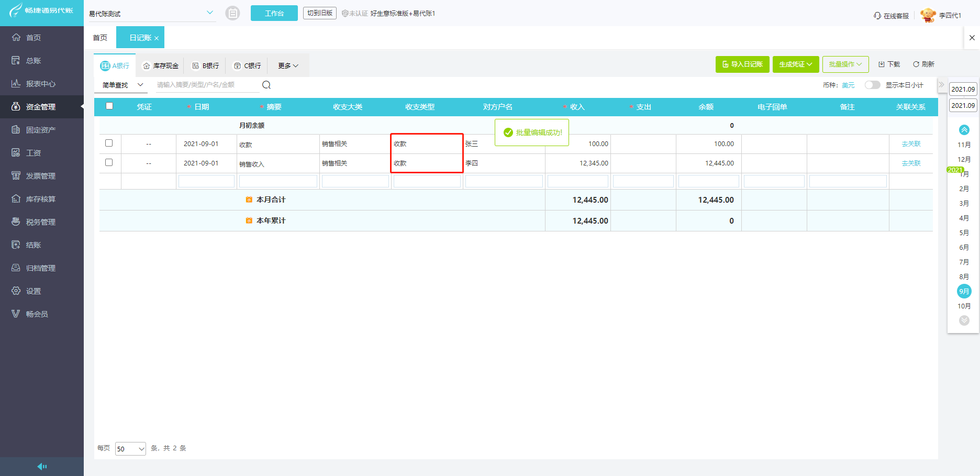The image size is (980, 476).
Task: Click 刷新 refresh button
Action: tap(924, 64)
